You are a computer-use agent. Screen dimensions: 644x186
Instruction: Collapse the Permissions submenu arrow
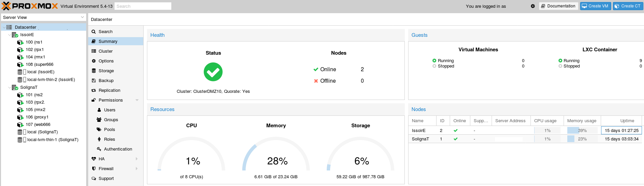coord(137,100)
